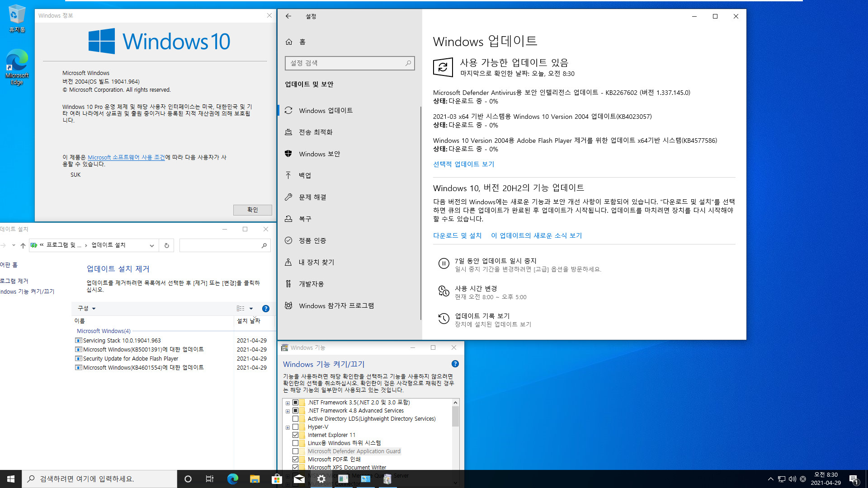This screenshot has height=488, width=868.
Task: Click the active hours clock icon
Action: 444,291
